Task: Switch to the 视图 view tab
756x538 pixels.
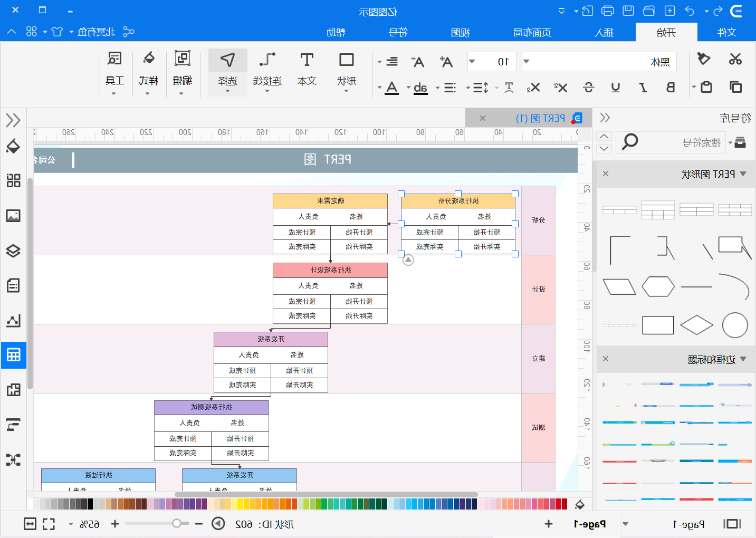Action: coord(461,32)
